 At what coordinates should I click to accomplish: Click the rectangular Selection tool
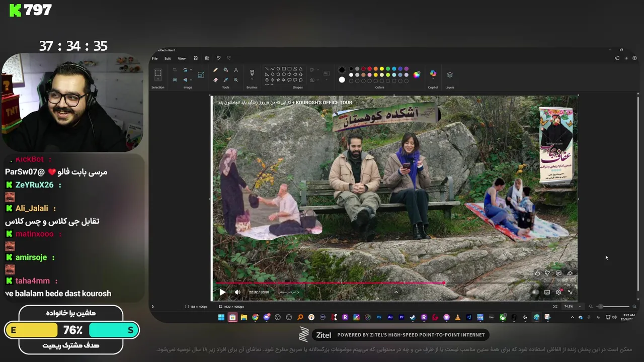(158, 73)
